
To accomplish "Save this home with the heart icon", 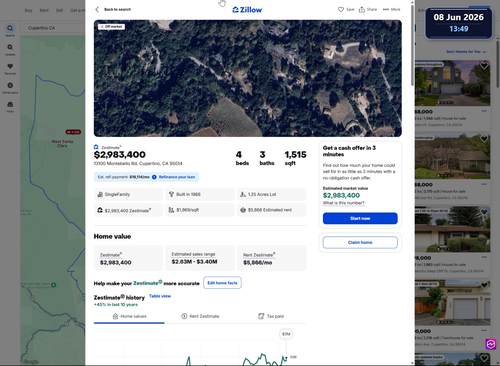I will 341,9.
